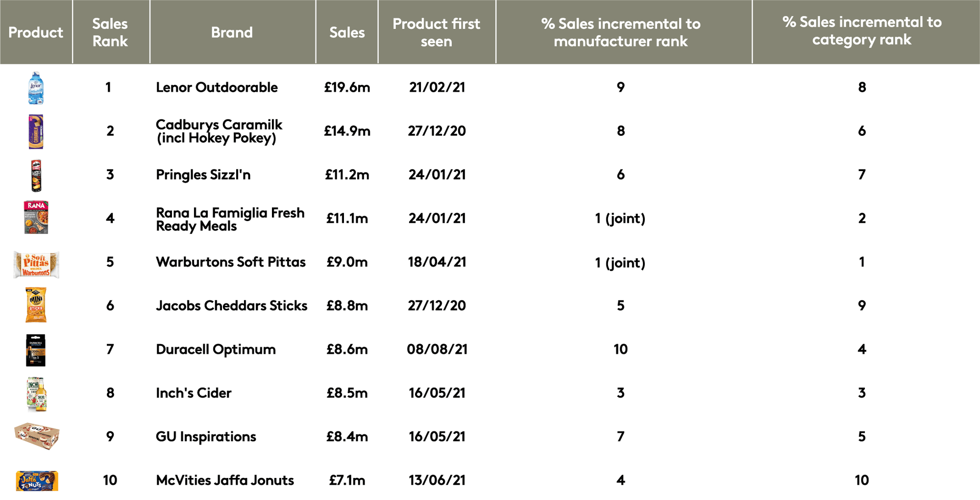Select the Jacobs Mini Cheddars Sticks image
Image resolution: width=980 pixels, height=500 pixels.
(x=36, y=304)
